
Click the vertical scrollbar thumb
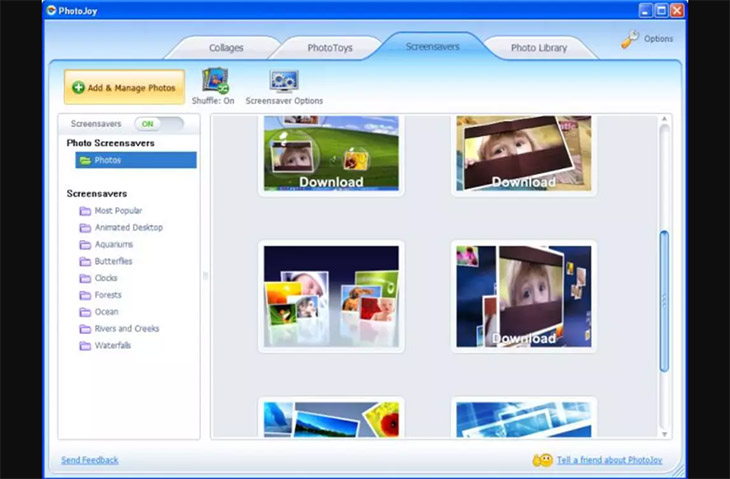(664, 301)
